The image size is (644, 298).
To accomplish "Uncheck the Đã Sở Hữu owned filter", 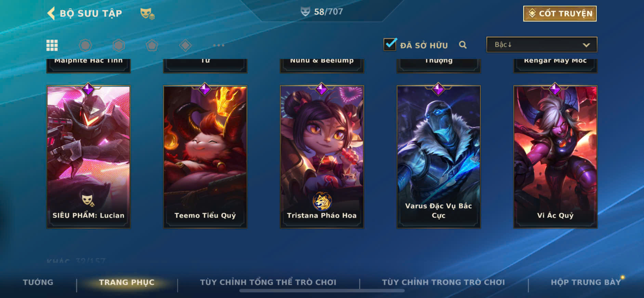I will (390, 45).
